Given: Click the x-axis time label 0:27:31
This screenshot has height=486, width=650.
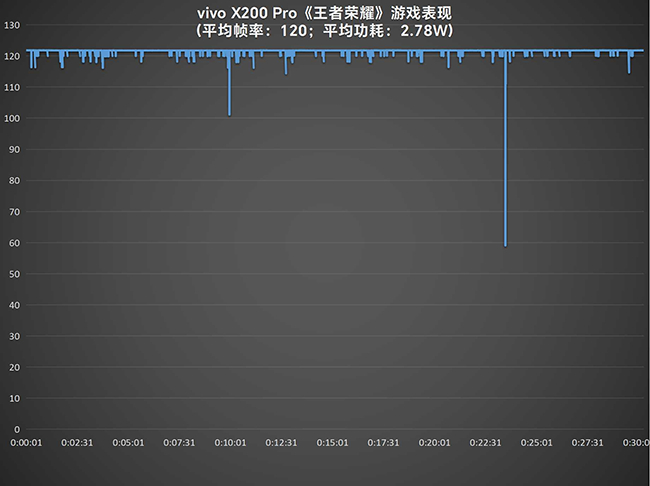Looking at the screenshot, I should [587, 443].
